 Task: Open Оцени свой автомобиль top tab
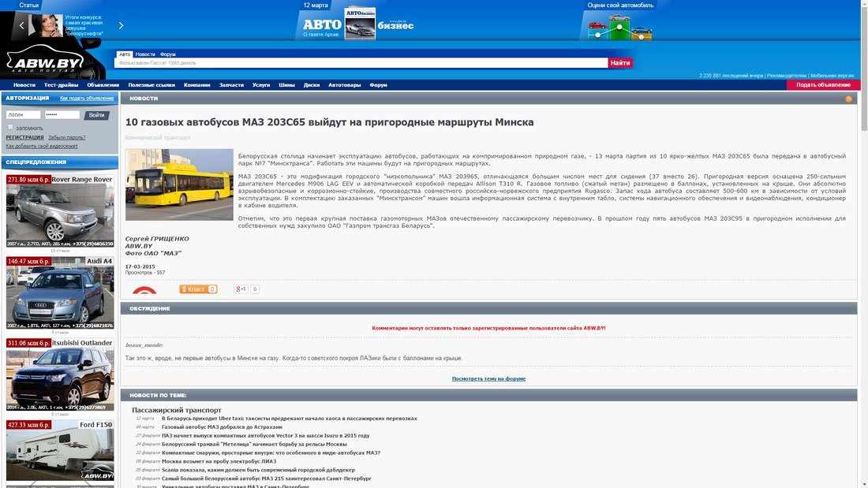(x=620, y=5)
